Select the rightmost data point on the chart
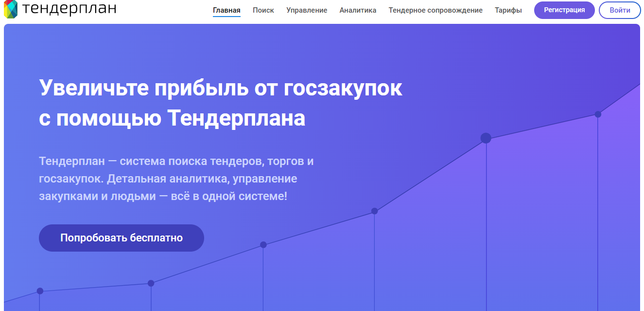The width and height of the screenshot is (644, 311). (598, 114)
